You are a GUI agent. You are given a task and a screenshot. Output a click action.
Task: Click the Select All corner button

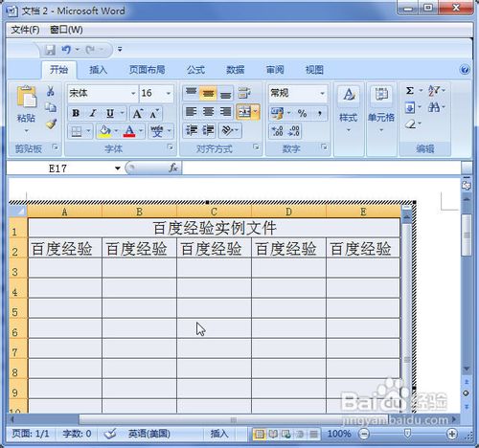click(18, 212)
